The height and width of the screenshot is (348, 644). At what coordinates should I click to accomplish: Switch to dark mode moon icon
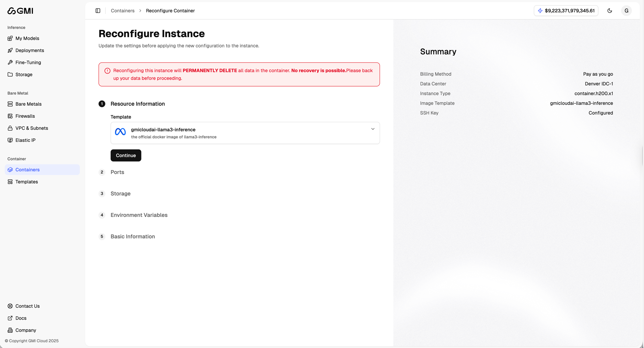(609, 11)
